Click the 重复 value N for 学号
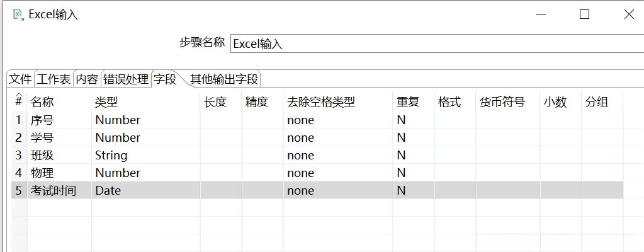 pyautogui.click(x=401, y=137)
